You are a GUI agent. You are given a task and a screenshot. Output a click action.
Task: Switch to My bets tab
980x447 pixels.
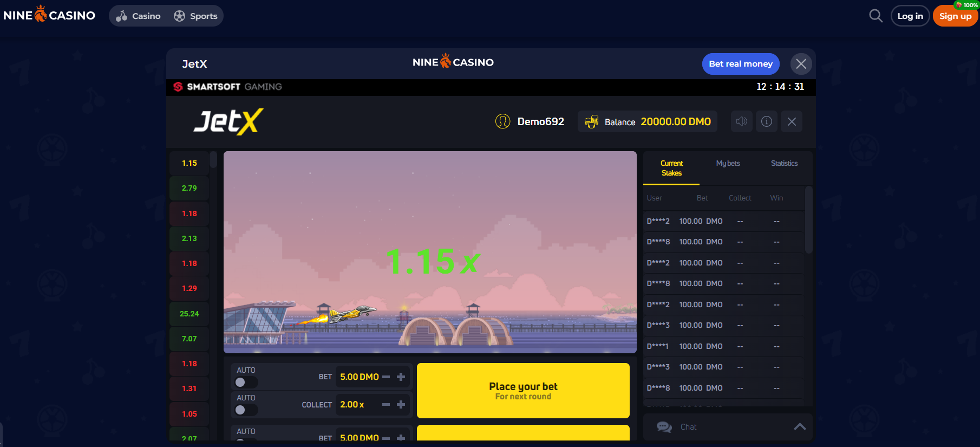[x=728, y=163]
